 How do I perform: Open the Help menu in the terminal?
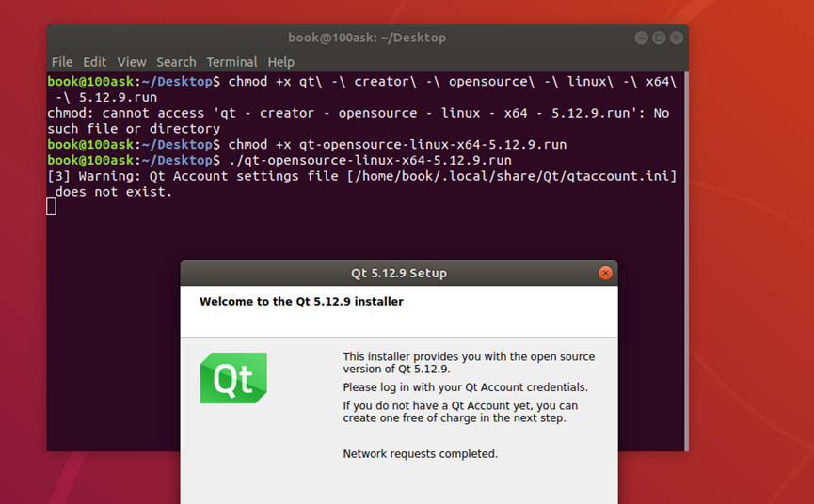coord(280,62)
